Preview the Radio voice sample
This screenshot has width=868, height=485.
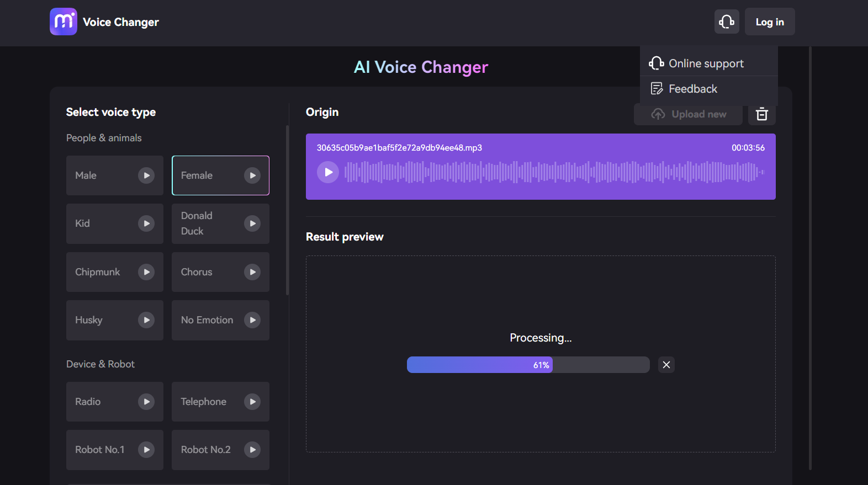coord(146,402)
